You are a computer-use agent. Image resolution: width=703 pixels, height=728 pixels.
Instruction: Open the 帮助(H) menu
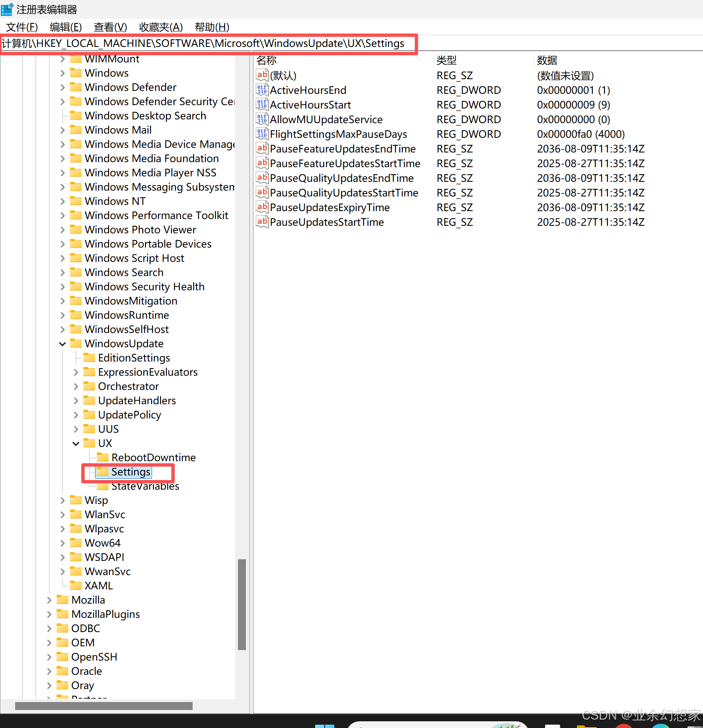[x=212, y=27]
